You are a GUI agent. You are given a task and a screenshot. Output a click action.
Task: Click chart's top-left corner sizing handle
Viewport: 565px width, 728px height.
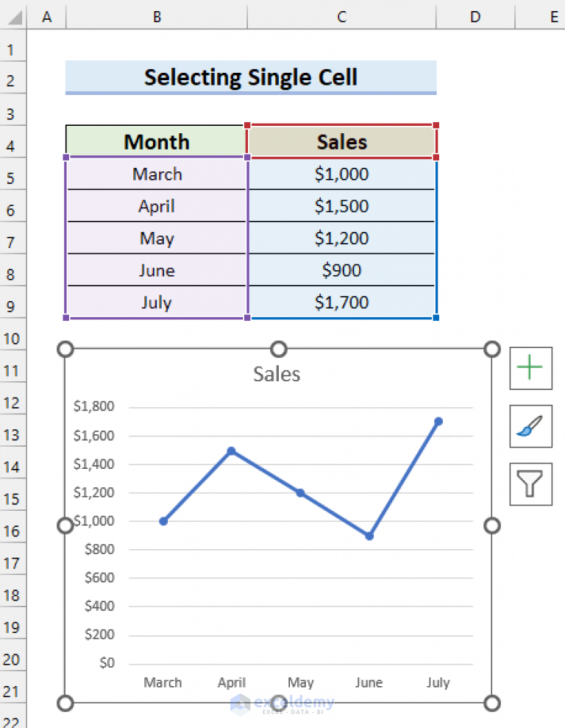(65, 349)
